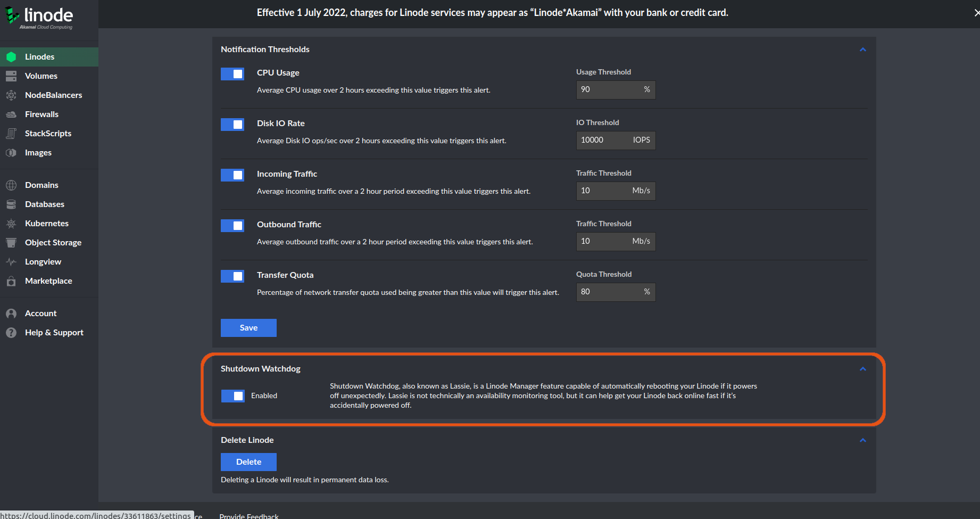980x519 pixels.
Task: Click the Databases sidebar icon
Action: tap(11, 204)
